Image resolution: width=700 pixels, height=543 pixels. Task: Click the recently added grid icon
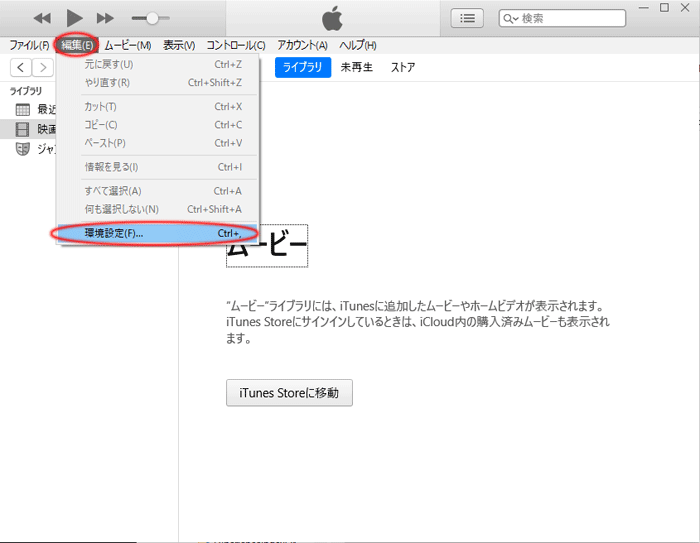(x=23, y=109)
